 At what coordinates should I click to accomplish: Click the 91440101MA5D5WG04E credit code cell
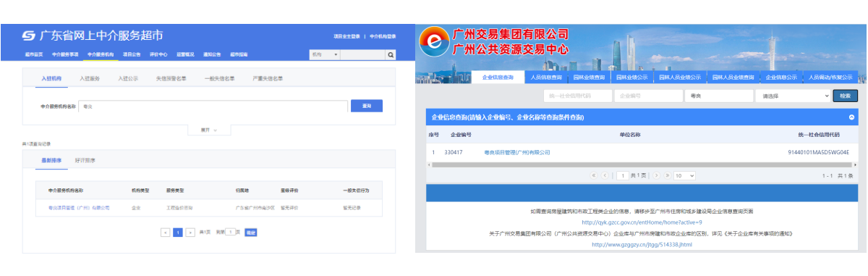pyautogui.click(x=818, y=152)
